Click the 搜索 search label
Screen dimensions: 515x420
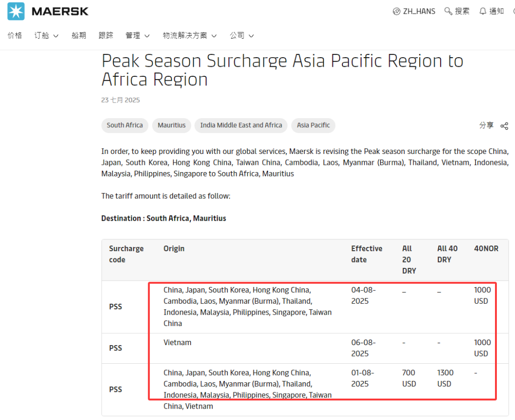click(x=462, y=11)
